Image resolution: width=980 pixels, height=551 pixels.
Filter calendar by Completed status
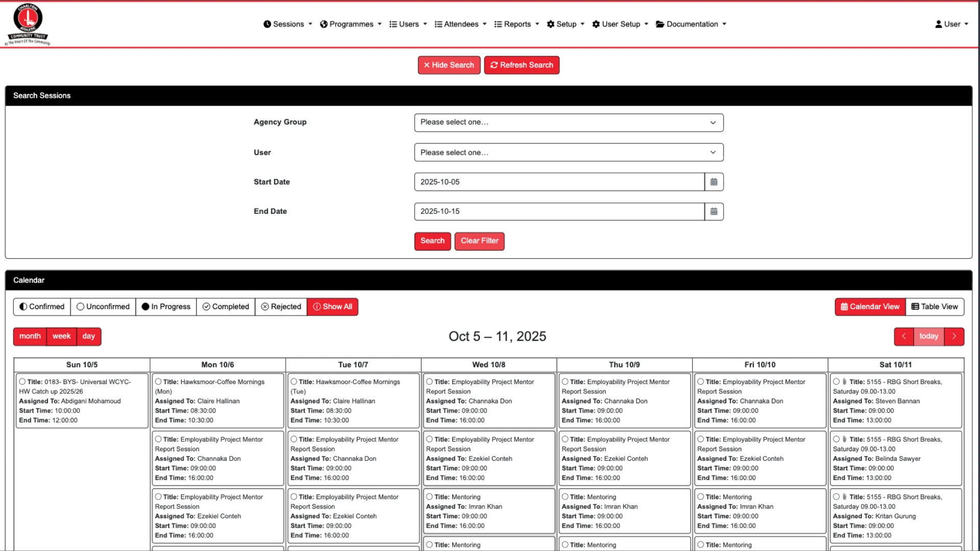coord(226,307)
